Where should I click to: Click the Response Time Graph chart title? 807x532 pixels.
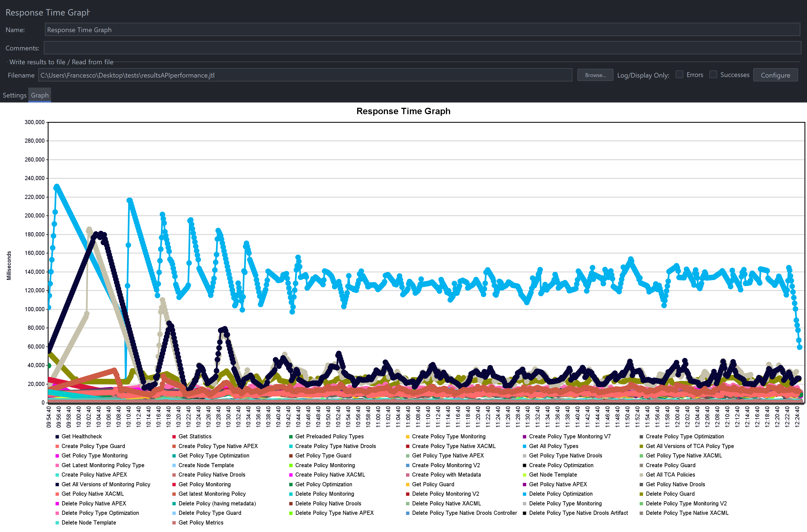click(403, 111)
